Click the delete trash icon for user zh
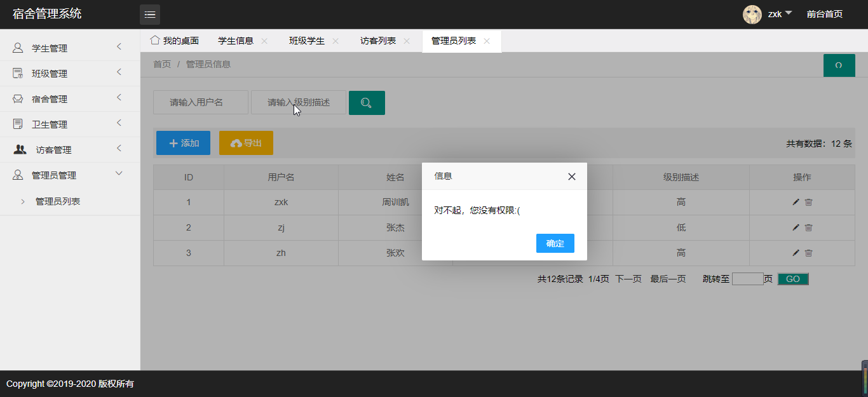The image size is (868, 397). pyautogui.click(x=809, y=253)
